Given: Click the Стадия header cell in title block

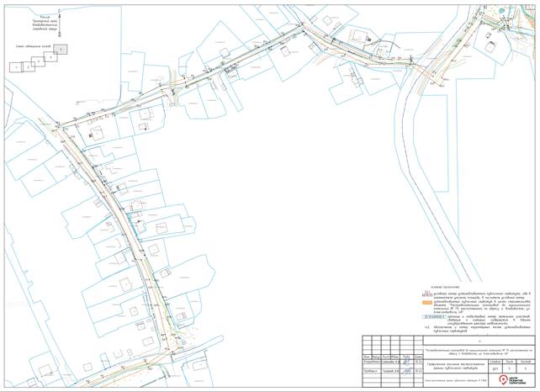Looking at the screenshot, I should [x=495, y=362].
